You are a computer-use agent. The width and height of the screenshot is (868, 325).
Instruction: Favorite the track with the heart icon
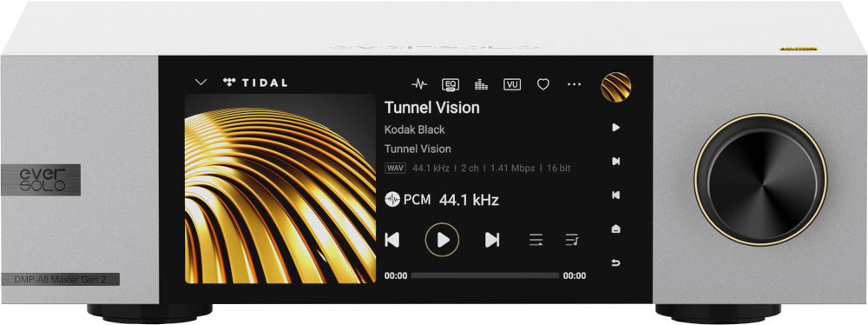point(543,84)
